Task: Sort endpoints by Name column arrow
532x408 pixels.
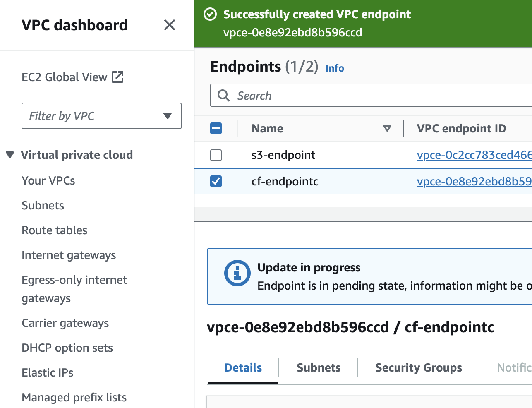Action: point(387,129)
